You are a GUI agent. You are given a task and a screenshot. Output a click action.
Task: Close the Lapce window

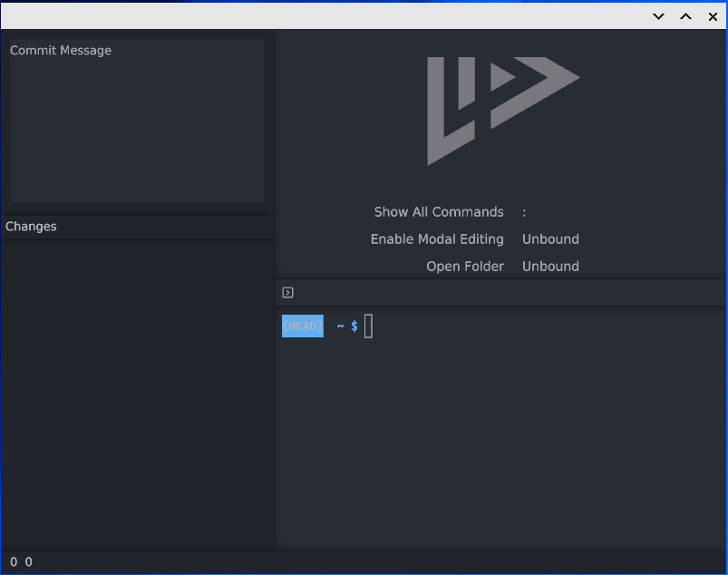pos(713,16)
